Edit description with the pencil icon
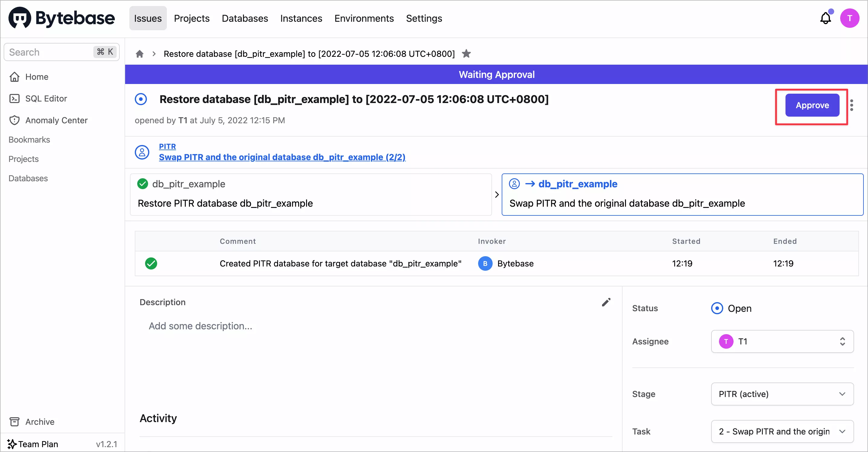 coord(606,302)
